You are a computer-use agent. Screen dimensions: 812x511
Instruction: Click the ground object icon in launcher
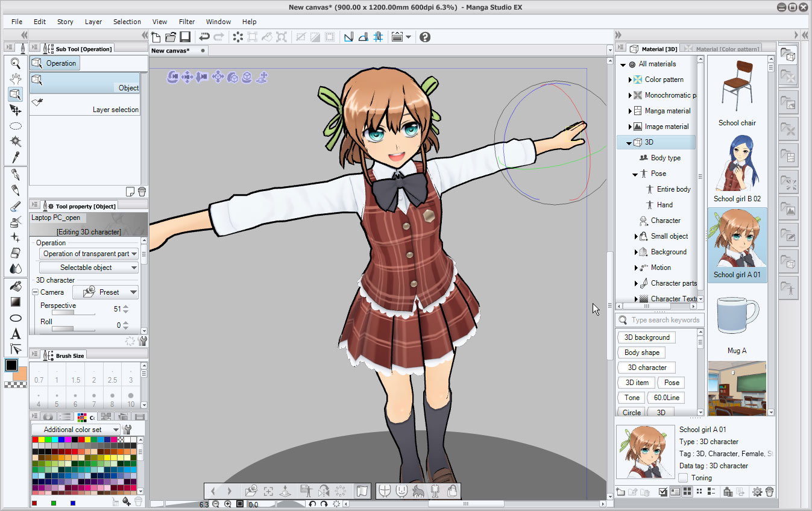285,491
